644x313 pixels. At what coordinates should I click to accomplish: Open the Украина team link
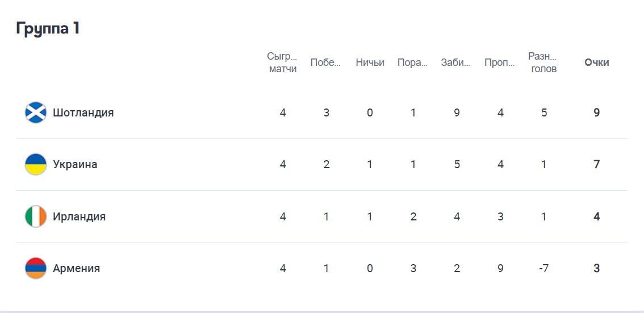pyautogui.click(x=75, y=164)
